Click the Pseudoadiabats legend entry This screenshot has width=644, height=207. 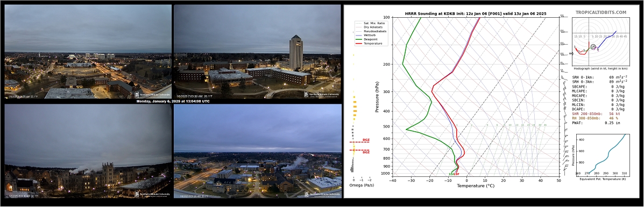pyautogui.click(x=370, y=31)
